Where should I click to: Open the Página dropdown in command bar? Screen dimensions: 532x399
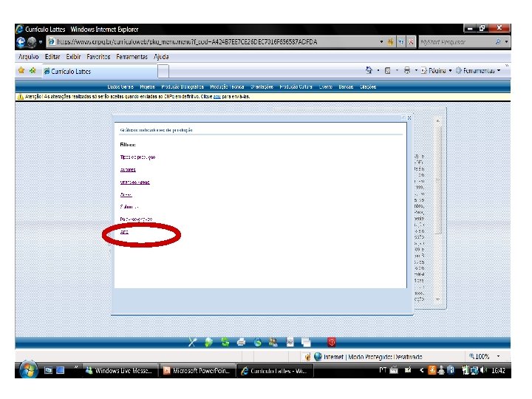coord(437,71)
